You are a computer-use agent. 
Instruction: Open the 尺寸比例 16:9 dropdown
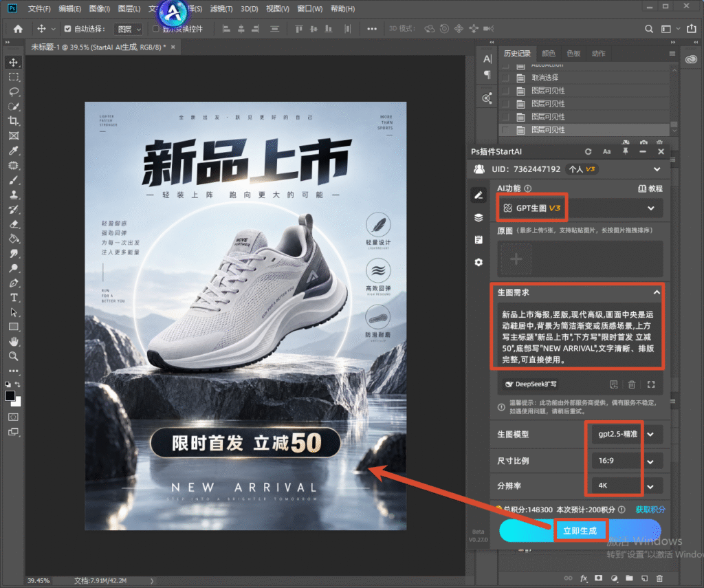[627, 461]
